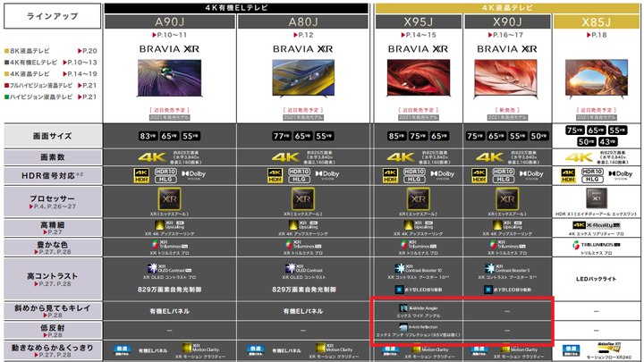
Task: Open the A90J television product image
Action: click(x=169, y=78)
